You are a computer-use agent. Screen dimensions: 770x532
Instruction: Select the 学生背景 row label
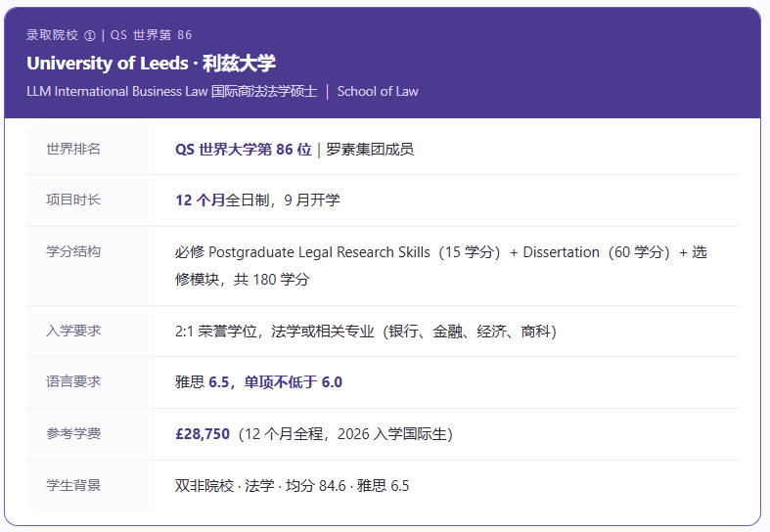pos(73,485)
